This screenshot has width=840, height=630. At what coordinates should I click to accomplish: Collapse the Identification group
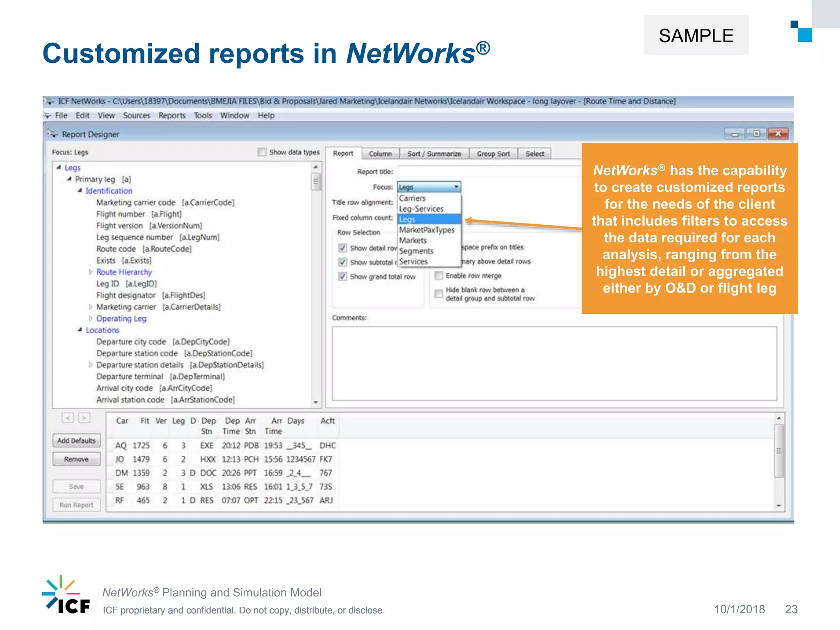(80, 191)
